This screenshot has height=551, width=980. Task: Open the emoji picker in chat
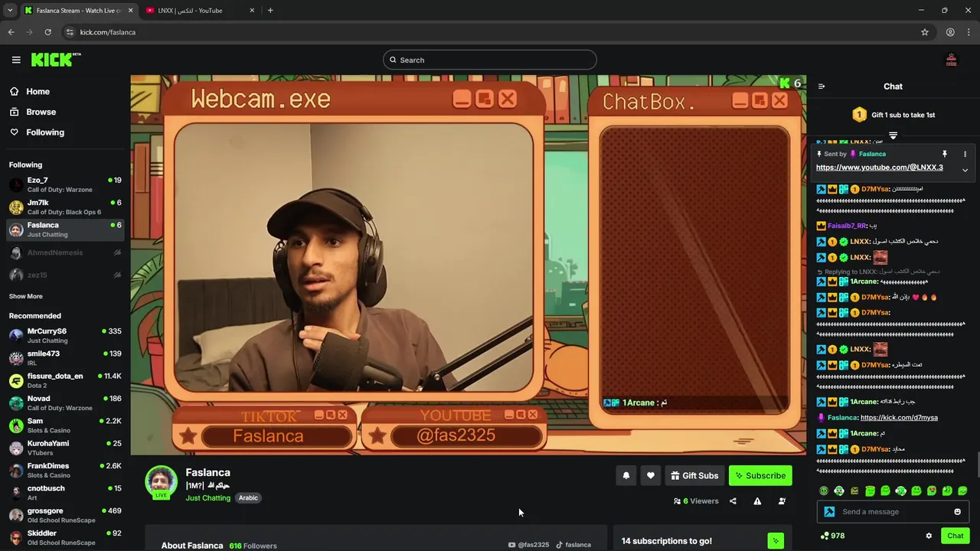(957, 512)
